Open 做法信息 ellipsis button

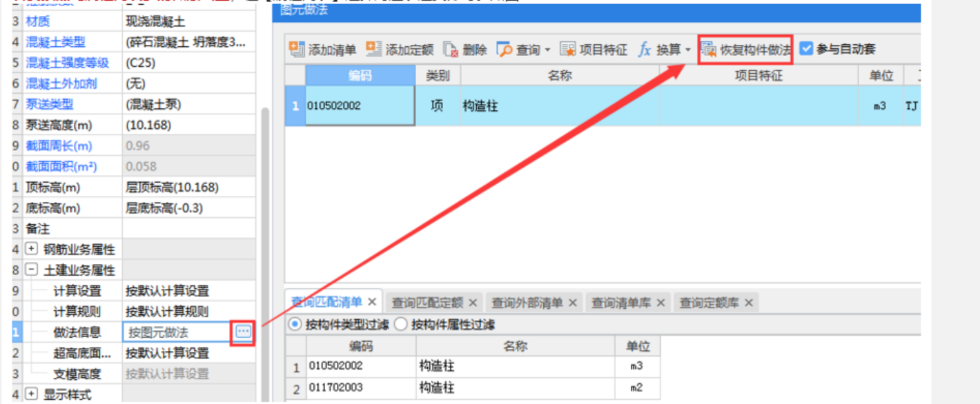[x=243, y=332]
